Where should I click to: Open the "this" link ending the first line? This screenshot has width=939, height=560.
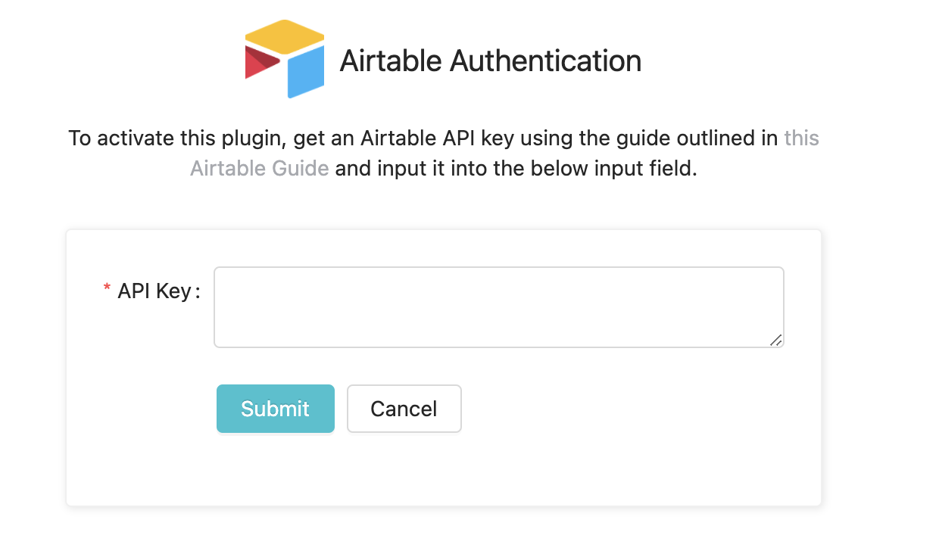coord(801,138)
